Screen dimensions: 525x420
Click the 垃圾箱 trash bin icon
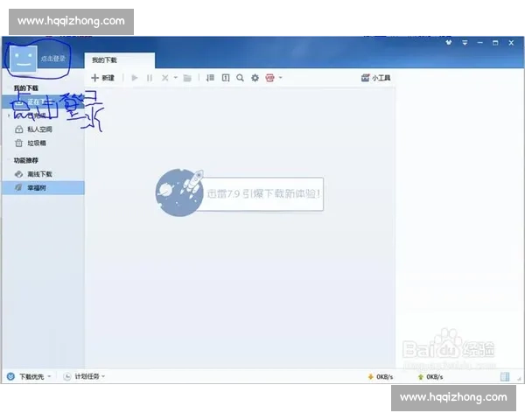point(18,143)
